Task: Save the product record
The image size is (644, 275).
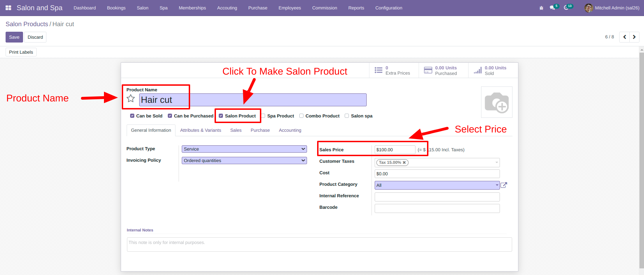Action: (x=14, y=37)
